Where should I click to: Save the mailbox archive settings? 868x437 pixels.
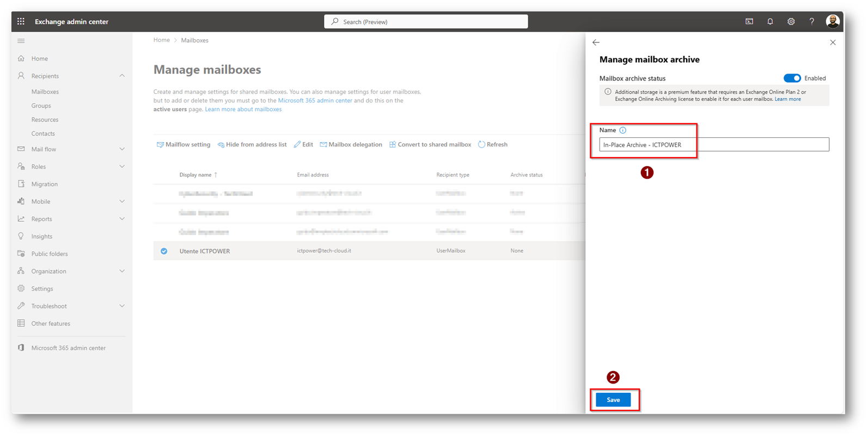coord(613,400)
